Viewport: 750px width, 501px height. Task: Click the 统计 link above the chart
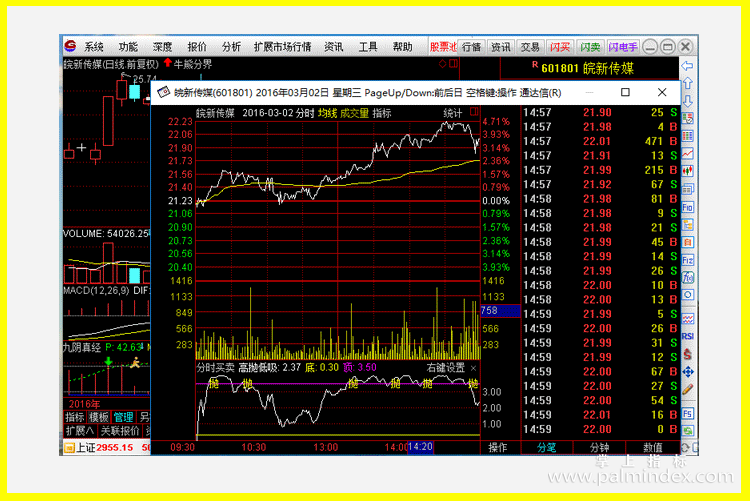pyautogui.click(x=452, y=113)
